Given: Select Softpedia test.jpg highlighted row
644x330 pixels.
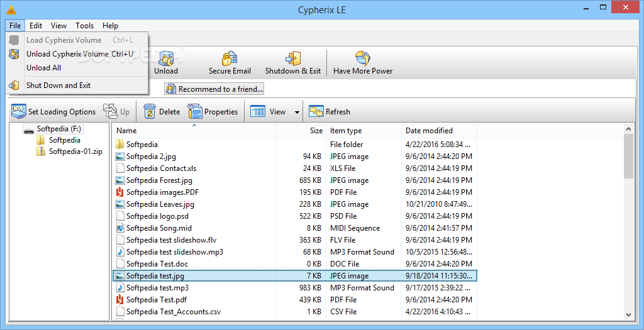Looking at the screenshot, I should (295, 276).
